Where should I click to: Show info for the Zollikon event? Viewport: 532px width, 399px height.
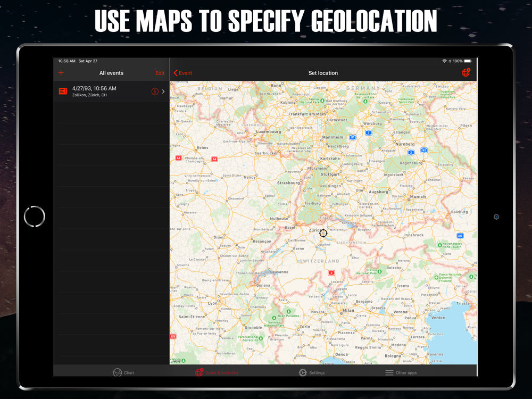click(x=155, y=92)
